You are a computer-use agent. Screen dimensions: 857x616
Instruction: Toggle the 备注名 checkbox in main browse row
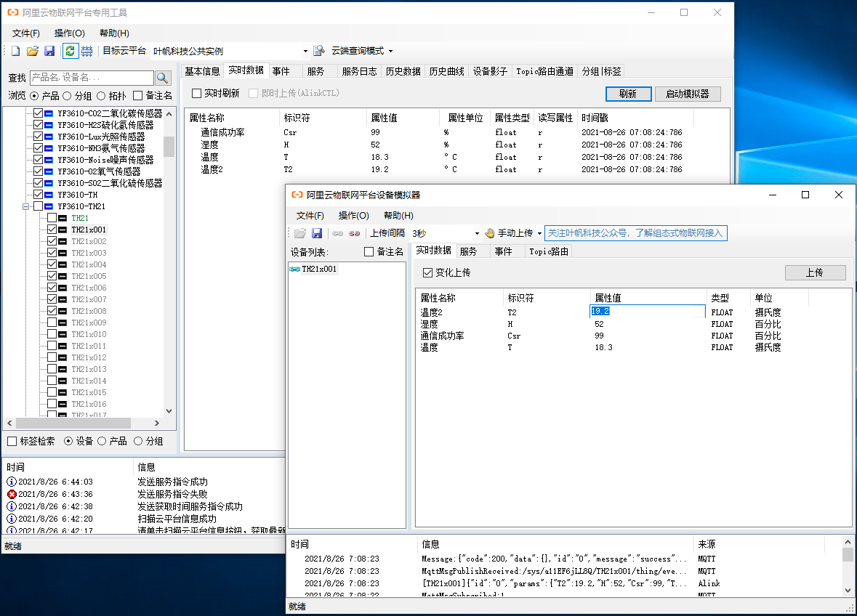pos(137,96)
